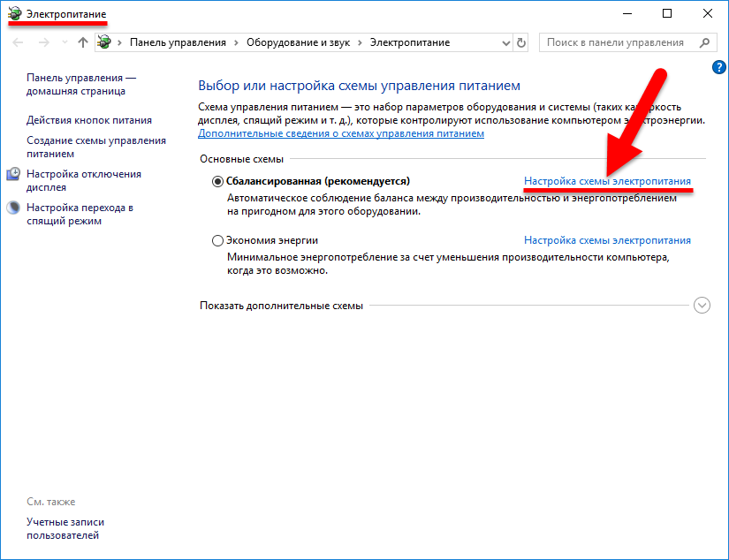Screen dimensions: 729x560
Task: Select the Сбалансированная (рекомендуется) radio button
Action: point(217,181)
